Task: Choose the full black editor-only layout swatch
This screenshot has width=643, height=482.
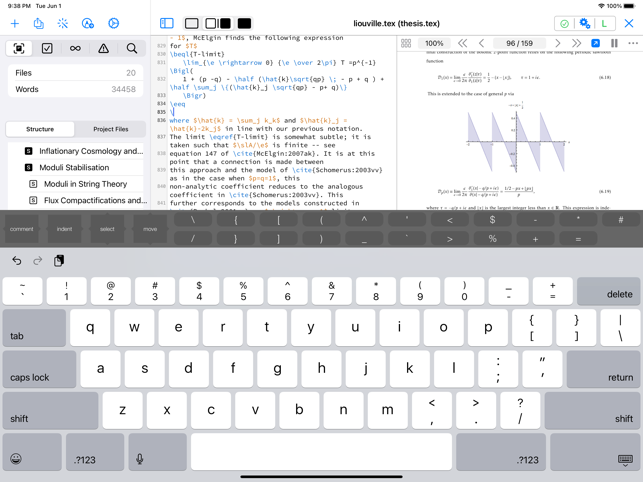Action: 244,23
